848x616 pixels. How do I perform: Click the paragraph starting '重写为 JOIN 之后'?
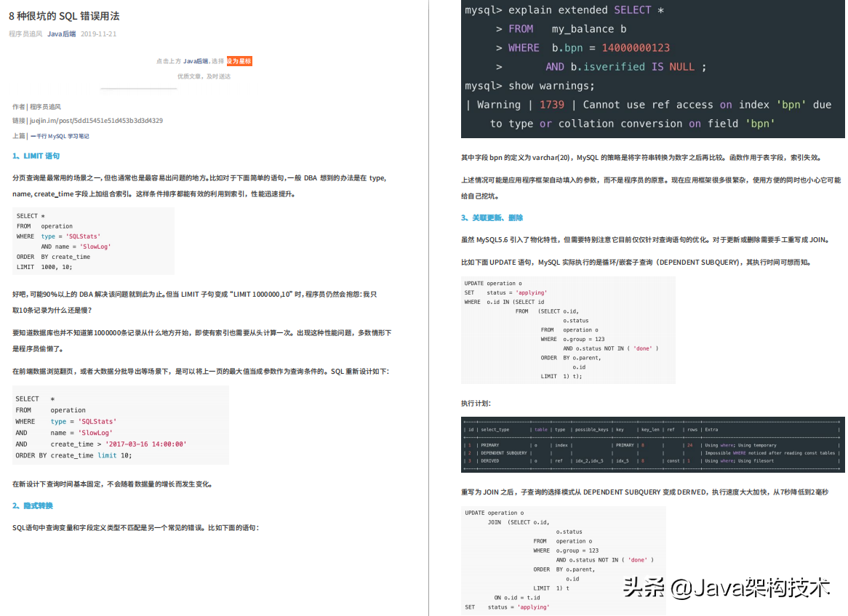click(644, 492)
